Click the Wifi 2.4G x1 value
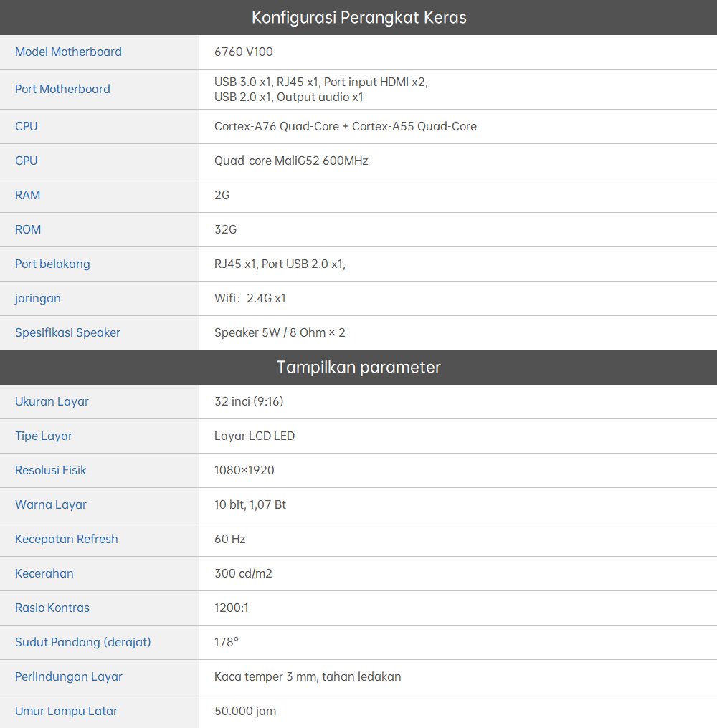This screenshot has width=717, height=728. coord(250,298)
